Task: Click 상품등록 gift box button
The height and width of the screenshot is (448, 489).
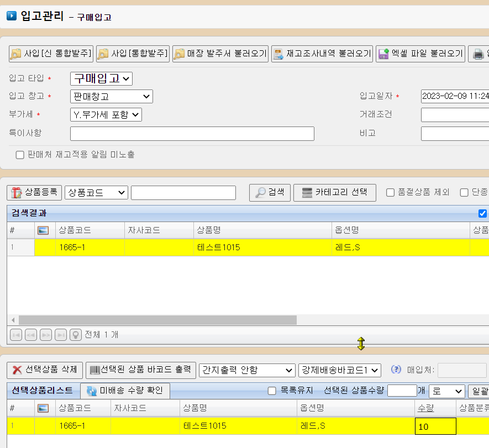Action: (34, 192)
